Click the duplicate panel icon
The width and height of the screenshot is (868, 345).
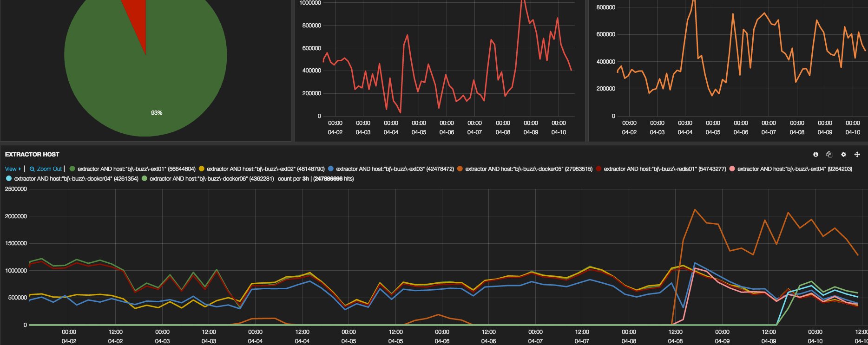point(829,155)
